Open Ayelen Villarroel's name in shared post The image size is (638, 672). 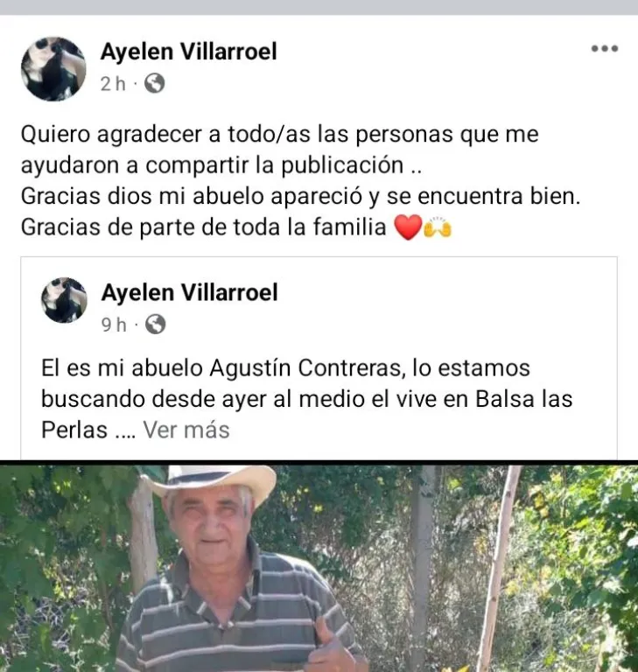click(190, 293)
